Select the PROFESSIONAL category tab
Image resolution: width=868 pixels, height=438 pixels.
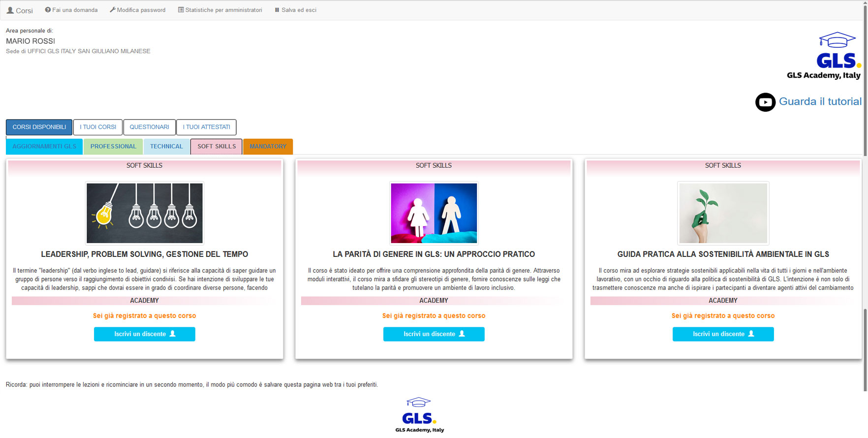(113, 147)
